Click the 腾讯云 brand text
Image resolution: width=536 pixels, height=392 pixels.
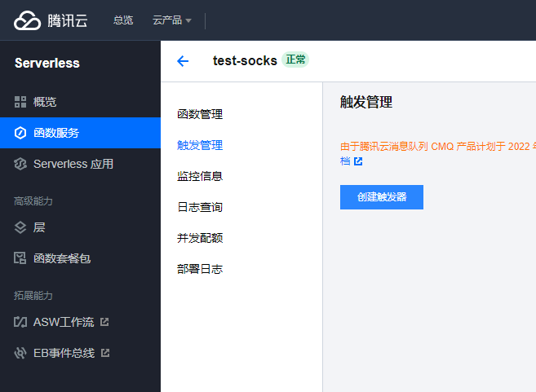(x=68, y=20)
